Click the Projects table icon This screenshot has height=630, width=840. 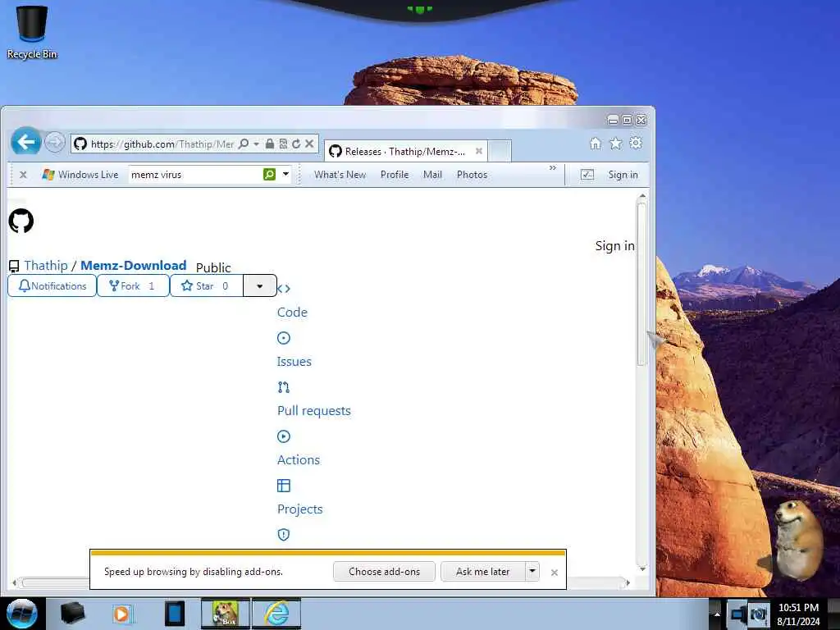tap(283, 486)
